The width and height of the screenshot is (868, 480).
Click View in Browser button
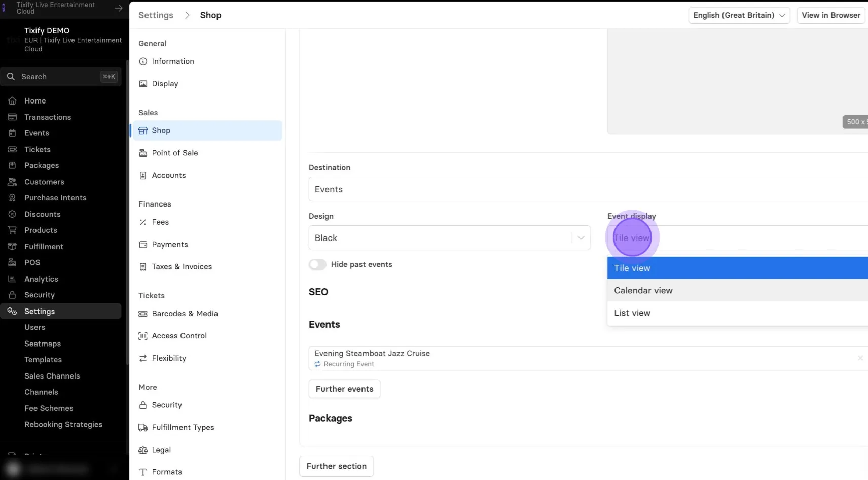[x=831, y=15]
